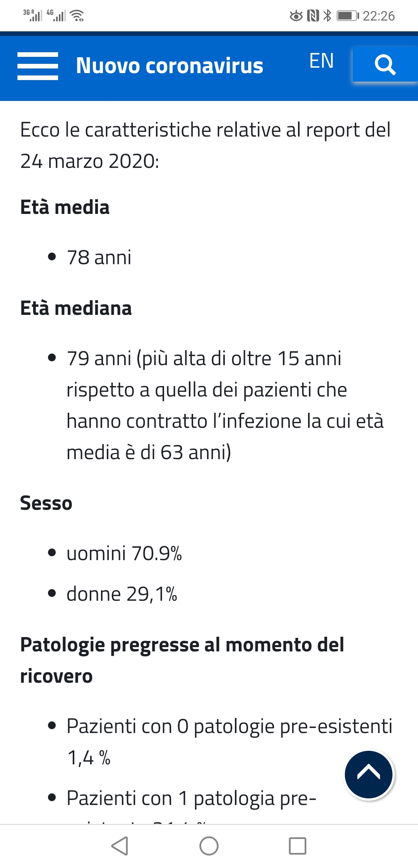This screenshot has height=868, width=418.
Task: Tap the Età mediana heading
Action: pyautogui.click(x=76, y=308)
